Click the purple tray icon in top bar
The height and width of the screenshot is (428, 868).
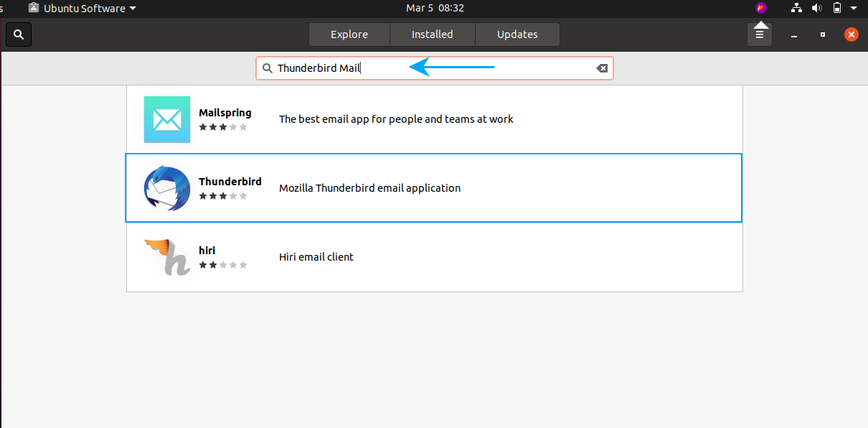[761, 9]
